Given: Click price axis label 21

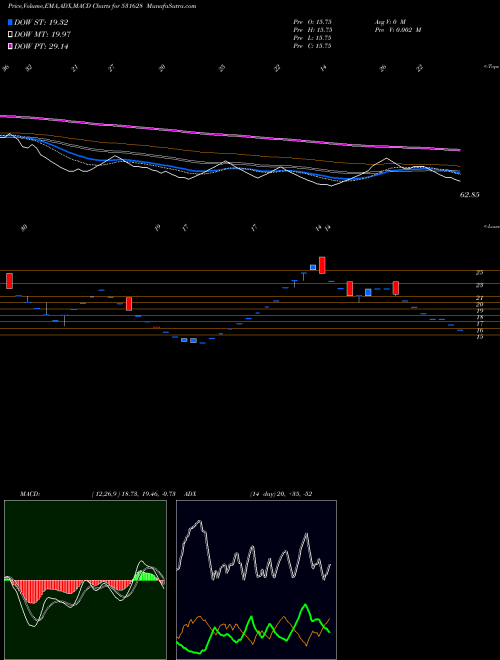Looking at the screenshot, I should pos(479,298).
